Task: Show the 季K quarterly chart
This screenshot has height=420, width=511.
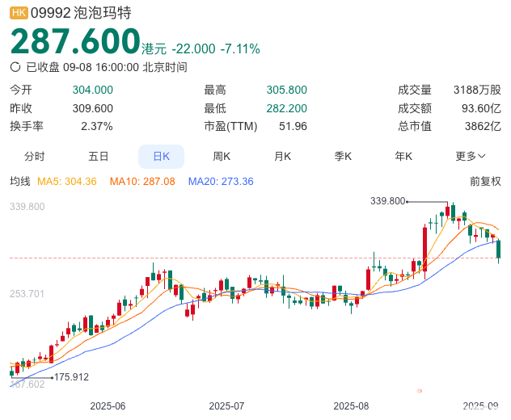Action: (x=343, y=156)
